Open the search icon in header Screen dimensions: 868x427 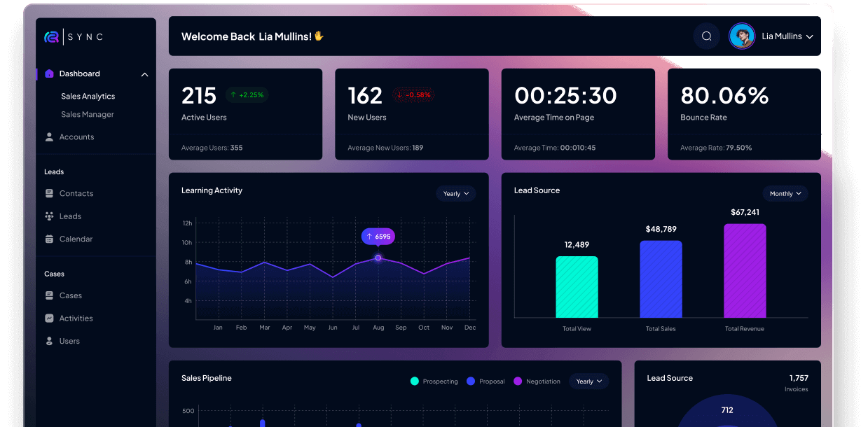[x=706, y=36]
